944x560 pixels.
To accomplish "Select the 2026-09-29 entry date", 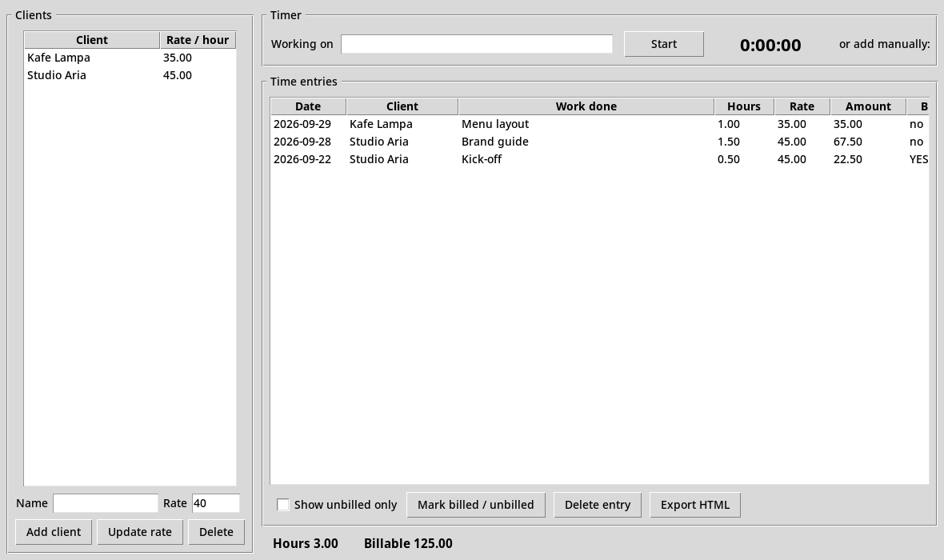I will 302,124.
